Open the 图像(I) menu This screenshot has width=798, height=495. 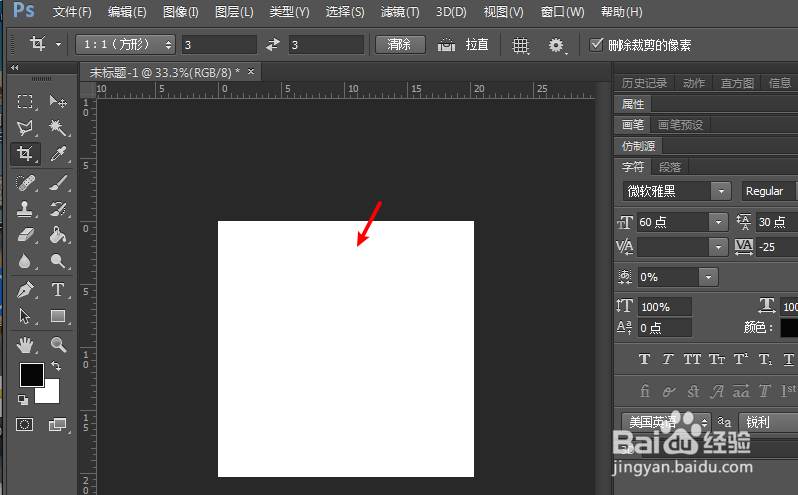[180, 12]
